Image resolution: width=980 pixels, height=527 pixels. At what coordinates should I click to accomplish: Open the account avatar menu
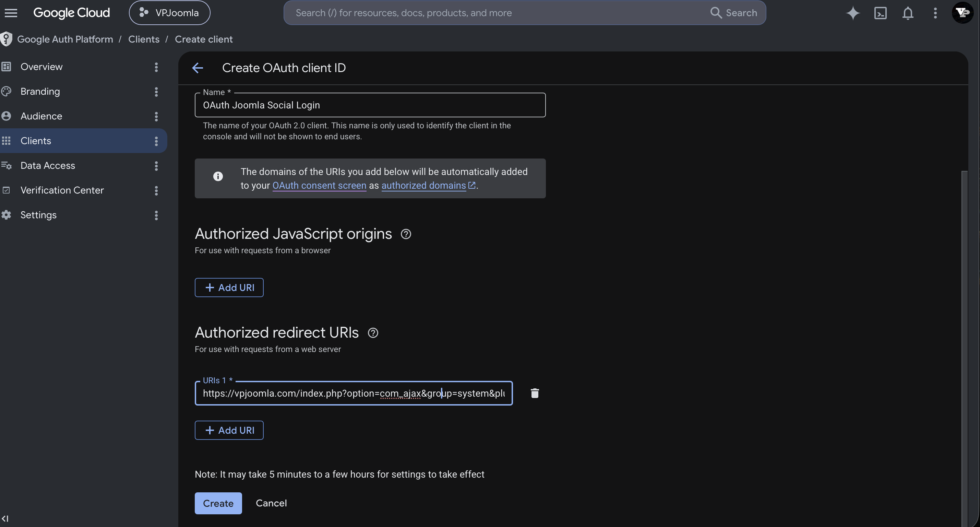click(962, 13)
